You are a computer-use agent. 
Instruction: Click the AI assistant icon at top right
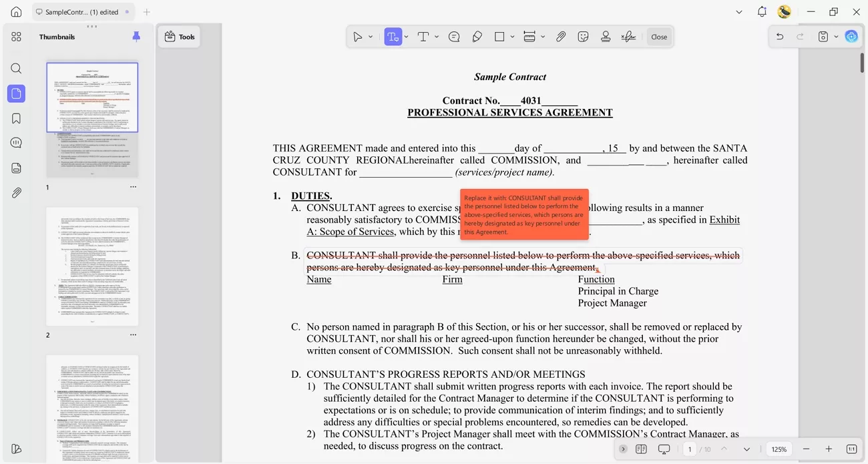pyautogui.click(x=851, y=37)
